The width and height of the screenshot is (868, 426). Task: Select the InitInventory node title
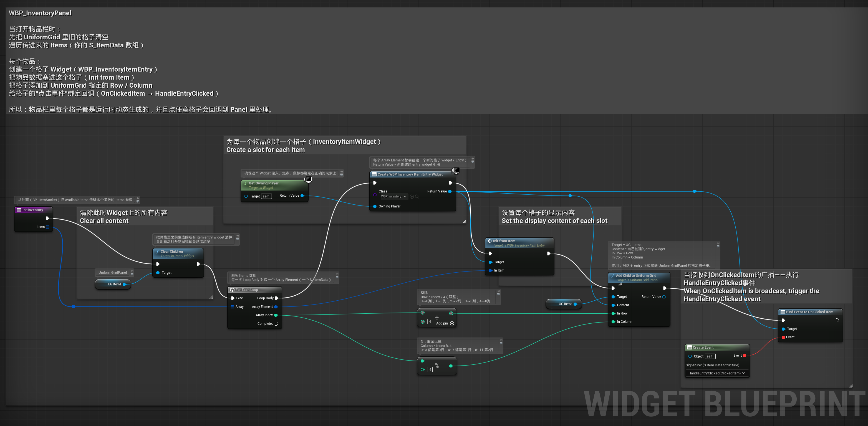pyautogui.click(x=33, y=210)
